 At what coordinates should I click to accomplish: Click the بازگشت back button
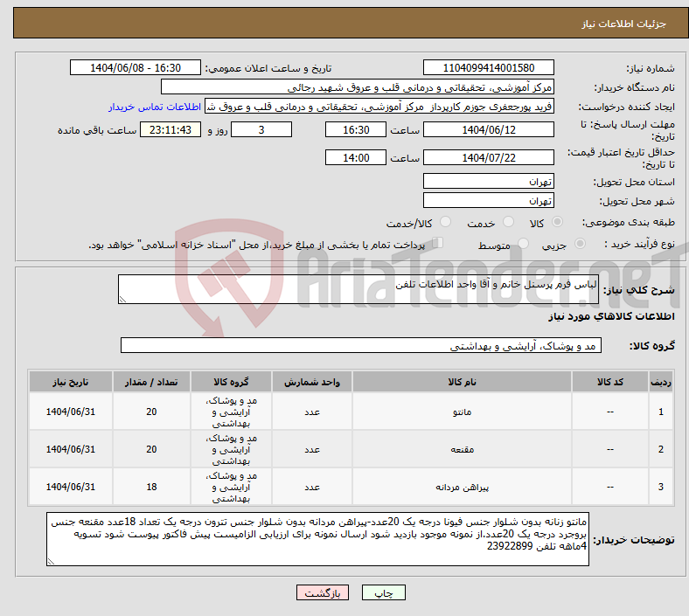[323, 592]
